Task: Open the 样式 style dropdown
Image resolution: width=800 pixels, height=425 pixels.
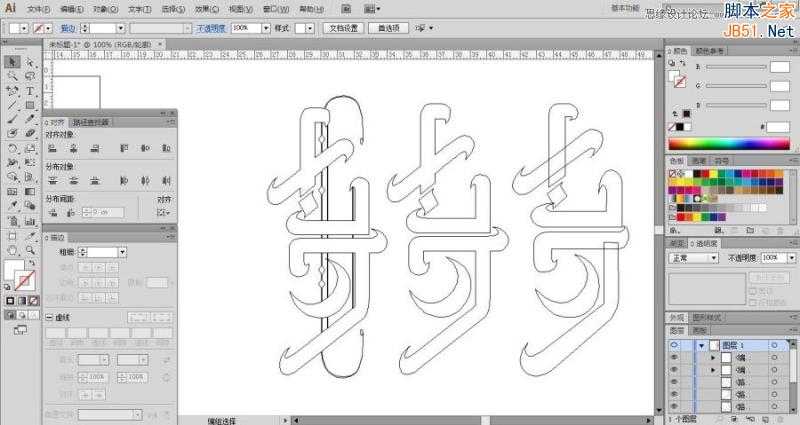Action: click(310, 29)
